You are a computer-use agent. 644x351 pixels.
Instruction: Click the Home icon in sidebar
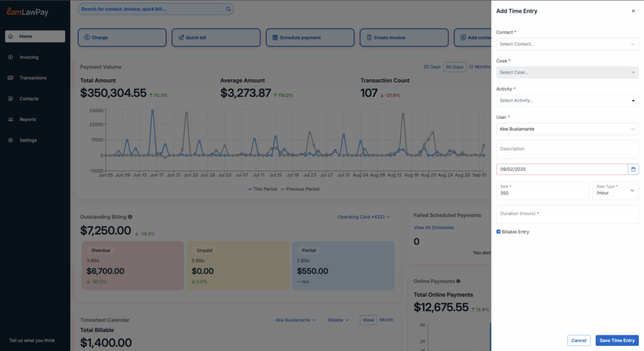(x=11, y=36)
